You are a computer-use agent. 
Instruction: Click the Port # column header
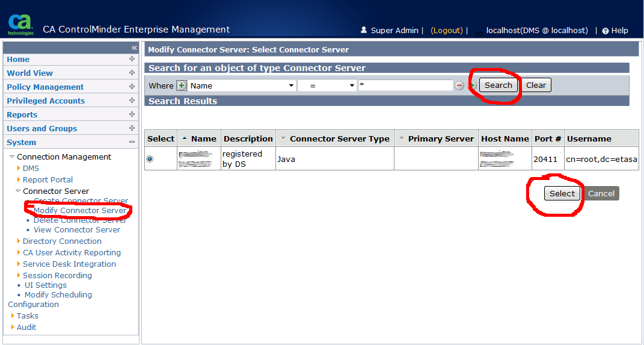click(x=547, y=138)
